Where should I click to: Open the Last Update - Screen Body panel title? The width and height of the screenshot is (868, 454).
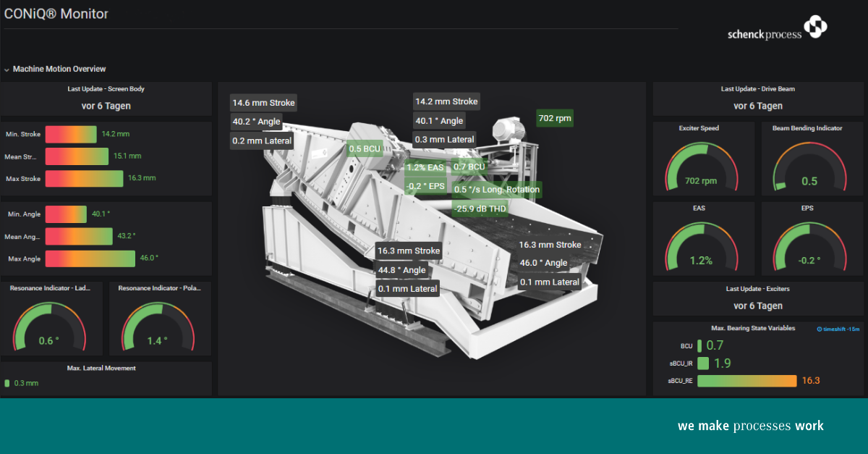(106, 89)
